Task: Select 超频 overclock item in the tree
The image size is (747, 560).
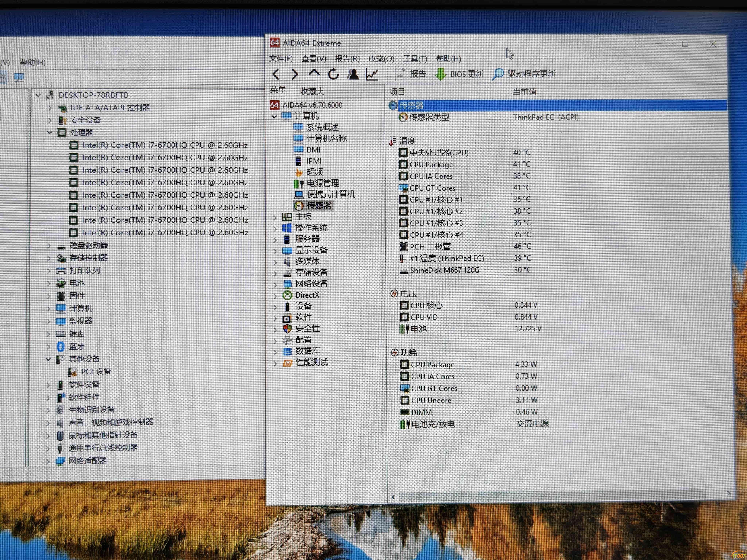Action: point(309,172)
